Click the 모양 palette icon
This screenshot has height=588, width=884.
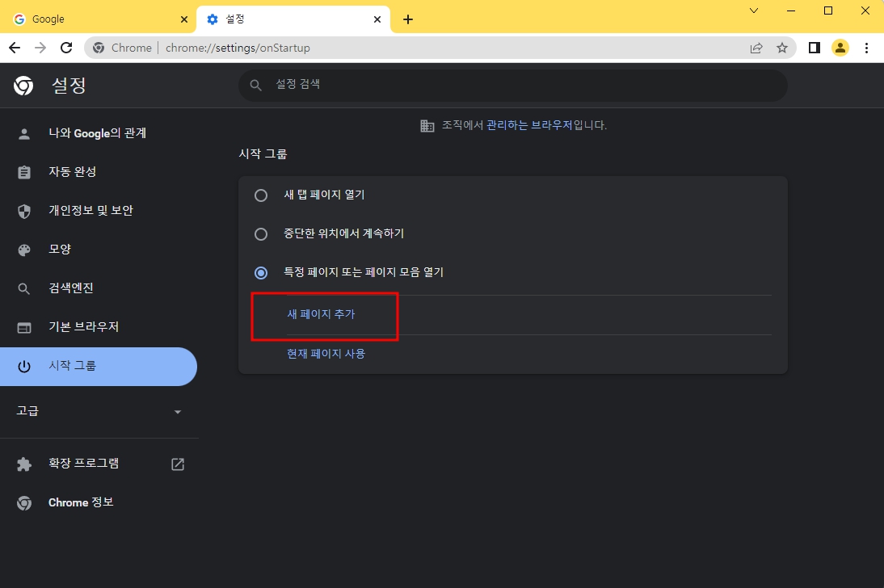point(23,249)
